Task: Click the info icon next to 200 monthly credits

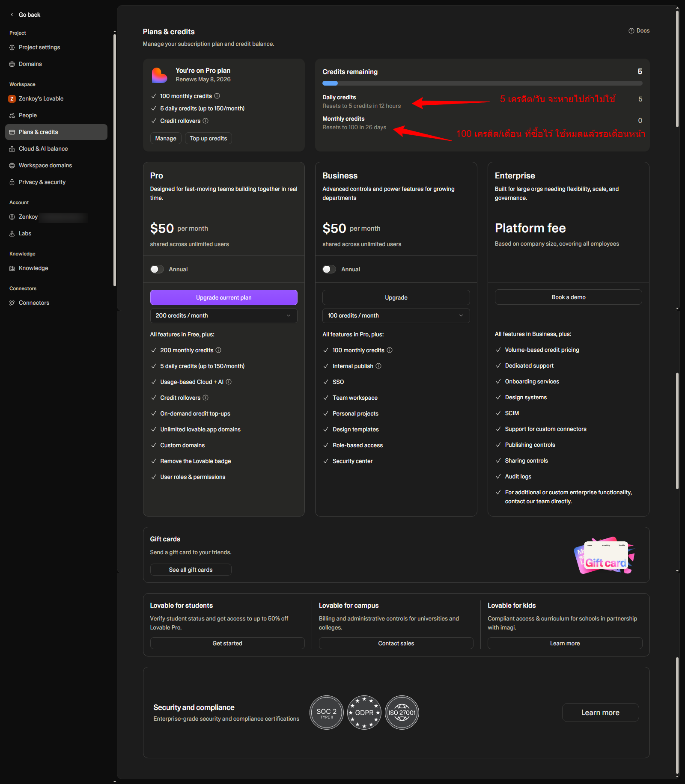Action: (x=218, y=350)
